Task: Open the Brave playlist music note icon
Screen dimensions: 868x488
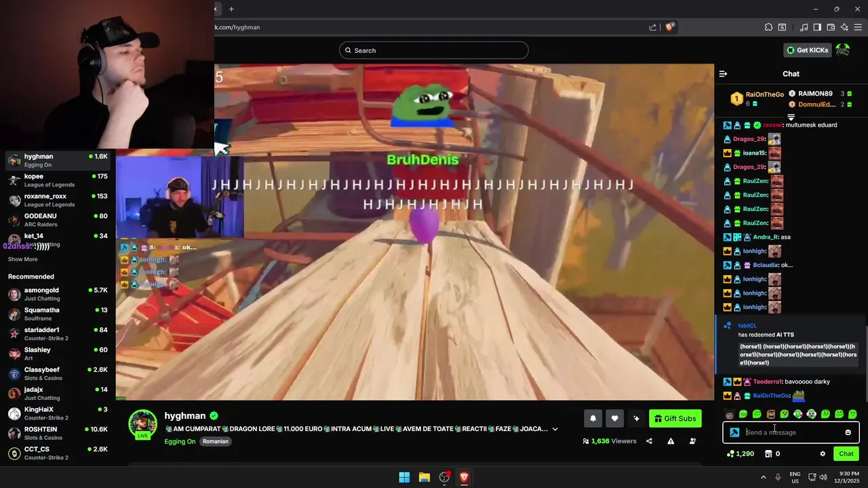Action: point(804,27)
